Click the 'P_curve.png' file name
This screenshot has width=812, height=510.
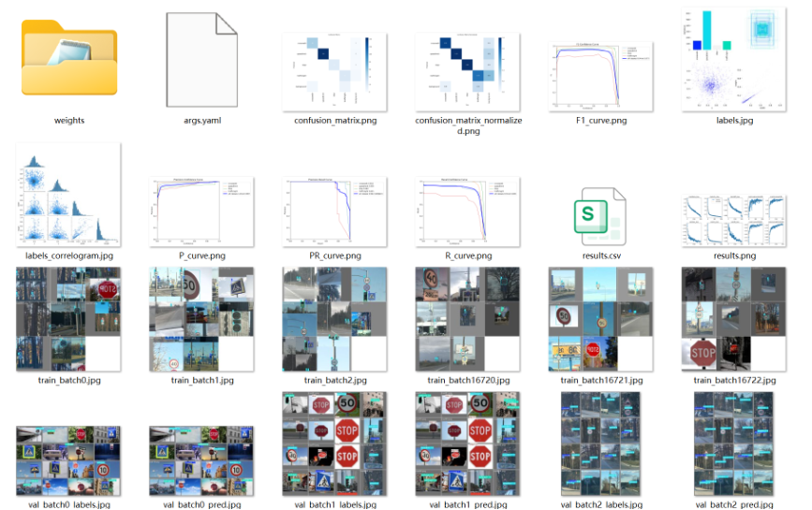click(202, 255)
